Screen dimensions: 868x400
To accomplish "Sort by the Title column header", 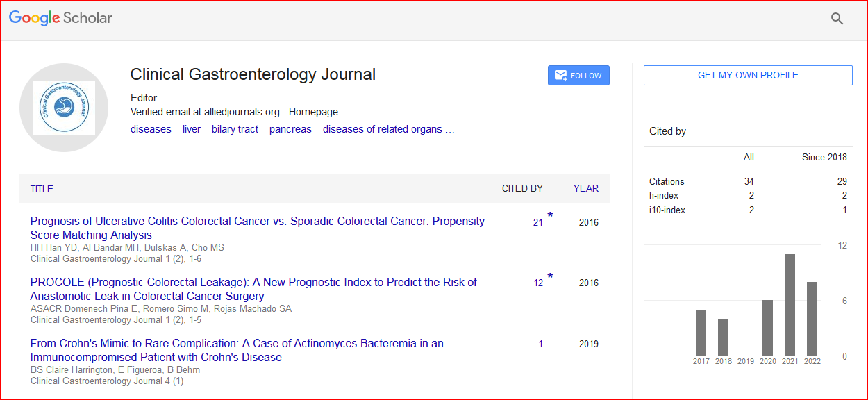I will point(42,189).
